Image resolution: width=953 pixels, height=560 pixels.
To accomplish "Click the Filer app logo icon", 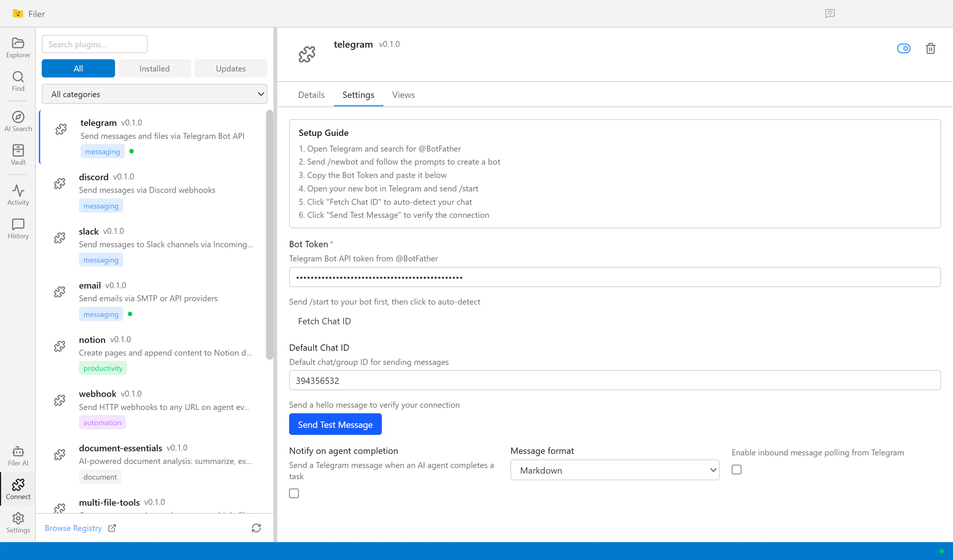I will pos(18,14).
